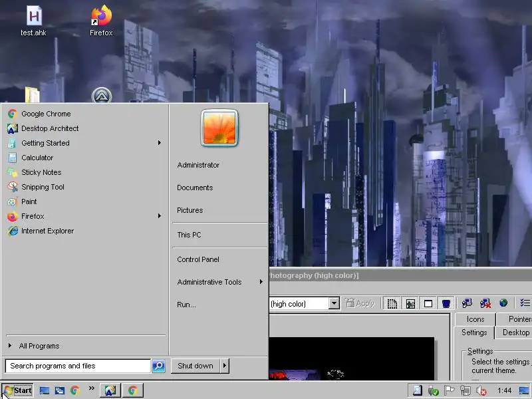
Task: Launch Desktop Architect from Start menu
Action: [85, 128]
